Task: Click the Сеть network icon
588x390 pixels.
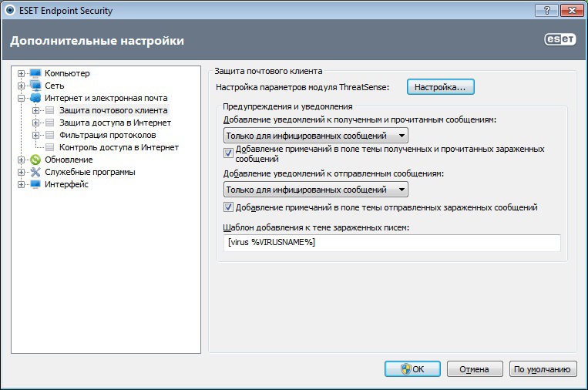Action: pyautogui.click(x=35, y=86)
